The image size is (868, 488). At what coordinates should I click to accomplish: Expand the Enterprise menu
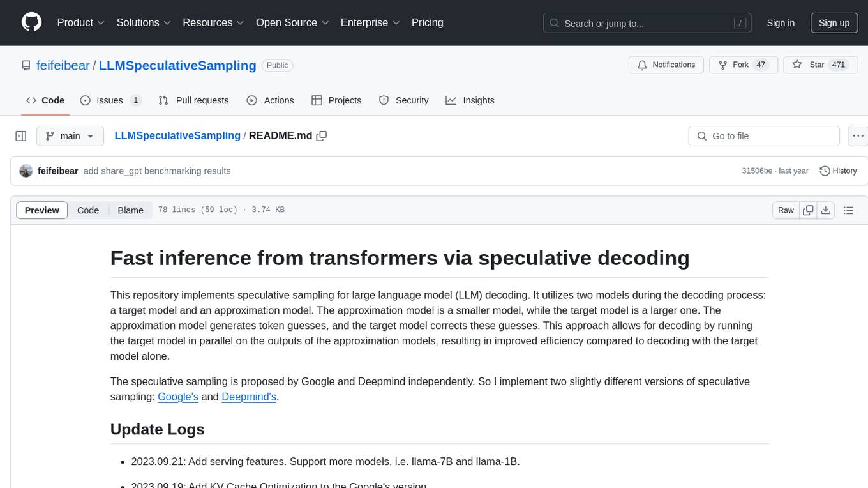click(370, 22)
